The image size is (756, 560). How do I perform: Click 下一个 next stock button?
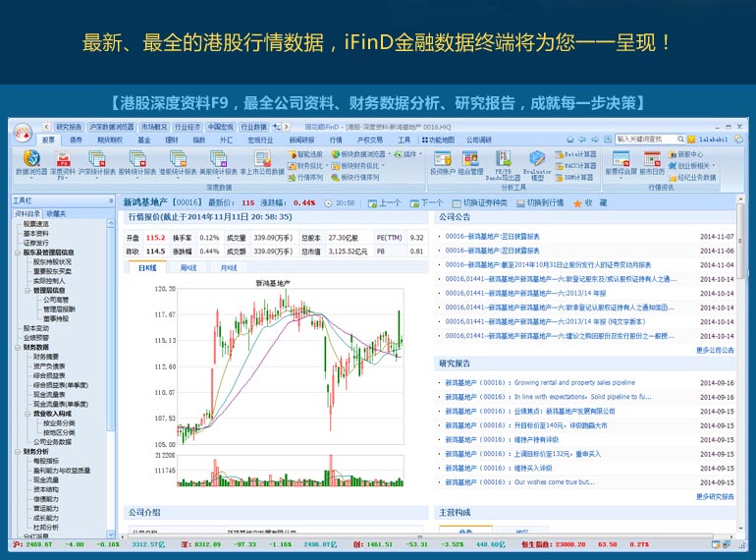(x=426, y=203)
